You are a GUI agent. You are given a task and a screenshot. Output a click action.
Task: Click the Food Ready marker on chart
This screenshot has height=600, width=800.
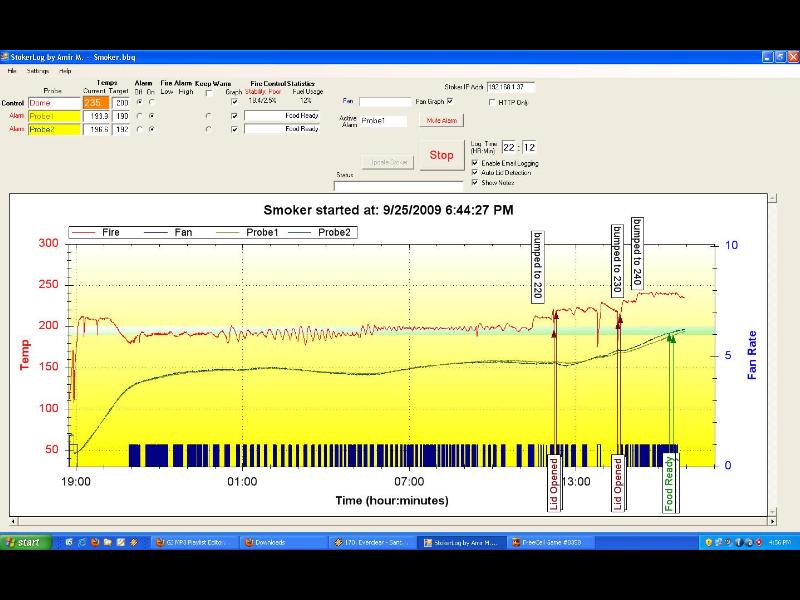670,484
